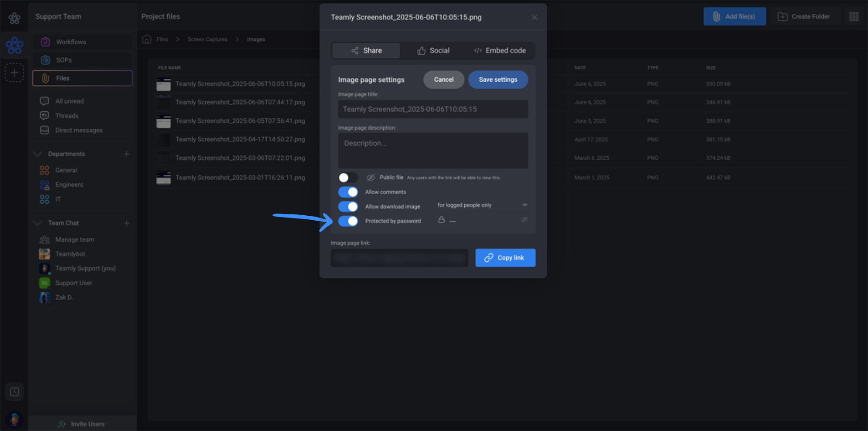Toggle Allow download image switch

point(348,207)
